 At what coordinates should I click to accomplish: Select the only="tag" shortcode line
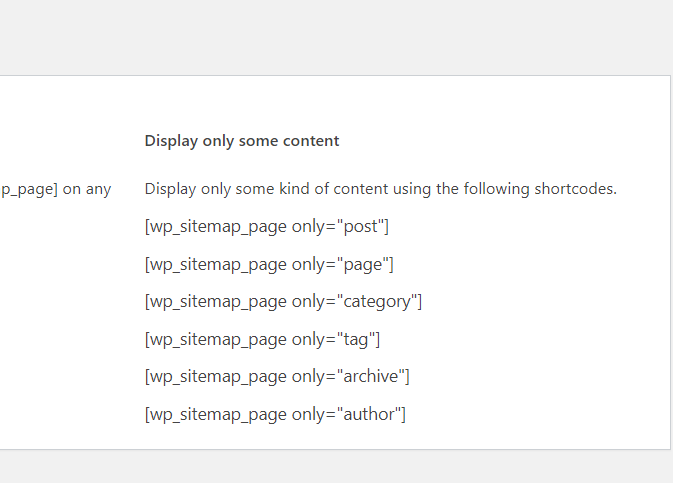(262, 339)
